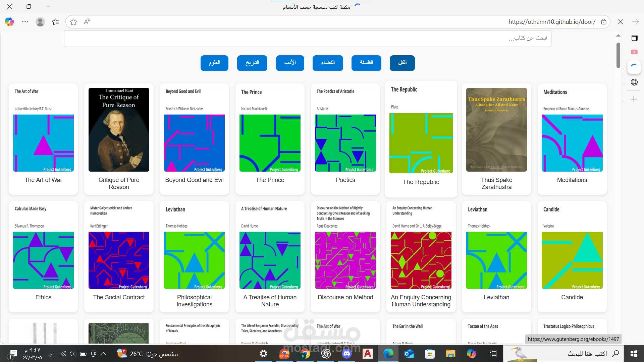The width and height of the screenshot is (644, 362).
Task: Switch to the YouTube vertical tab
Action: (x=634, y=52)
